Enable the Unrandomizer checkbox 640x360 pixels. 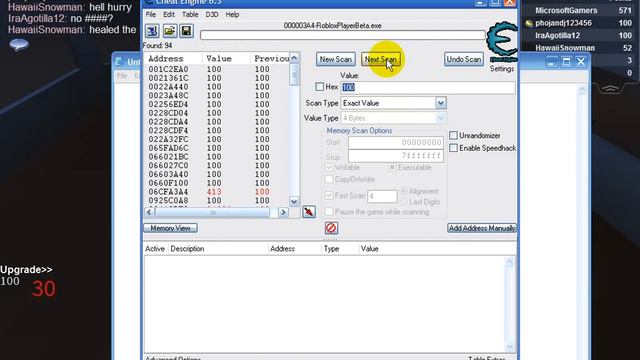453,135
